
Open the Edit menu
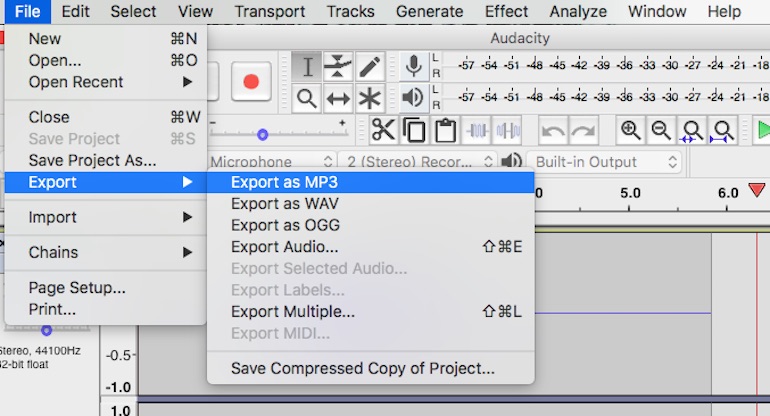[75, 11]
